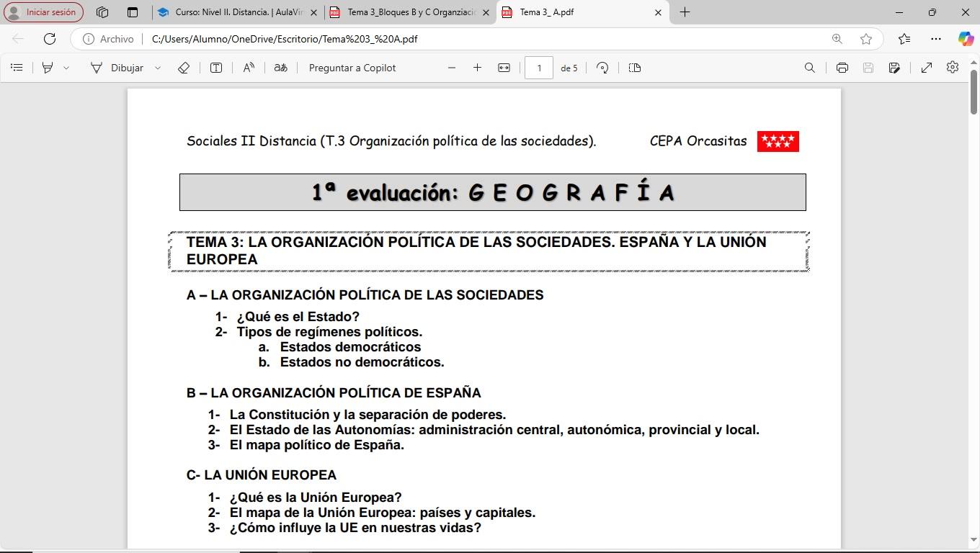This screenshot has height=553, width=980.
Task: Open the page view options
Action: [635, 68]
